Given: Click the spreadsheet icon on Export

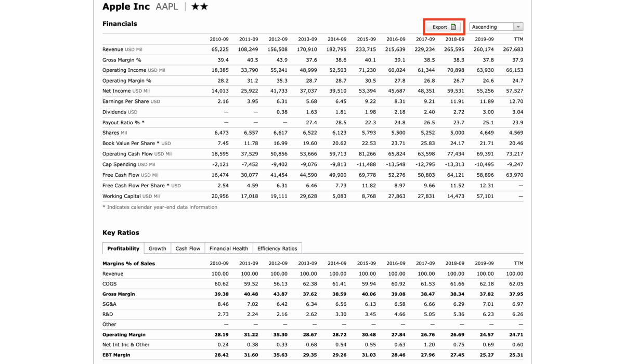Looking at the screenshot, I should 453,27.
